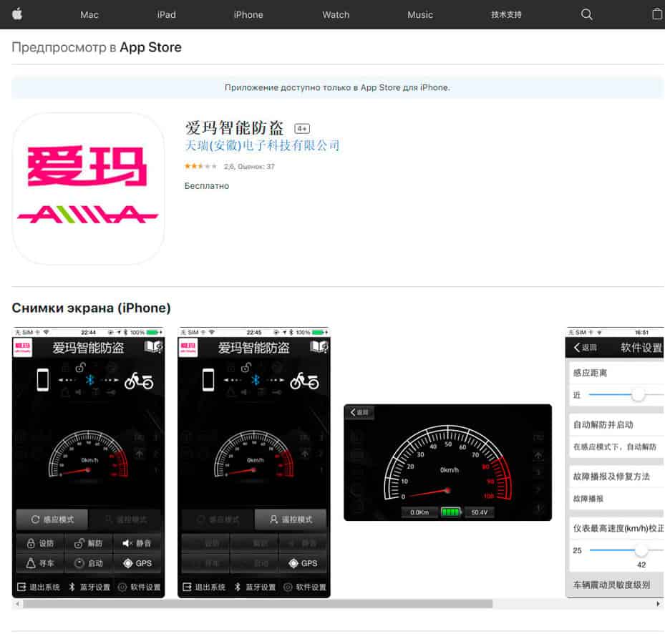Click the Apple logo icon

(17, 14)
